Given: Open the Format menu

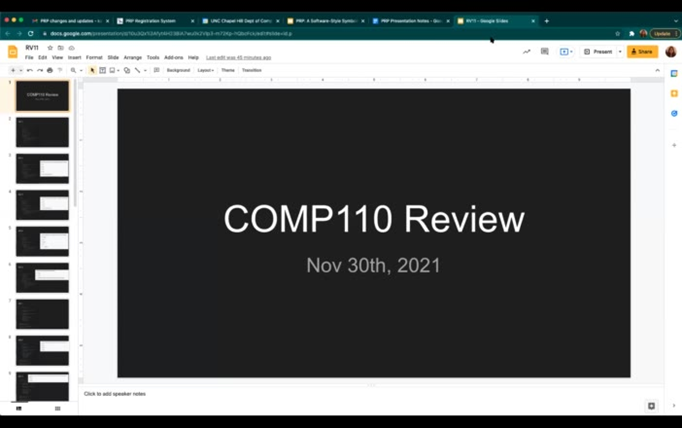Looking at the screenshot, I should pos(94,57).
